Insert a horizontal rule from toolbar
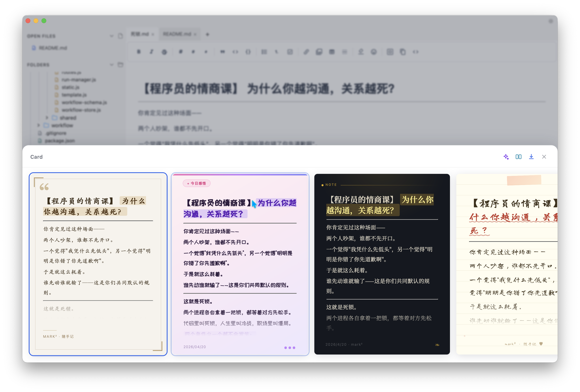 (x=344, y=52)
